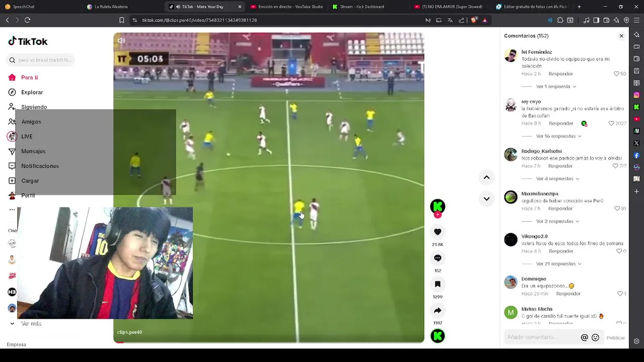Expand Ver 4 respuestas under Rodrigo_Karlsefni
The height and width of the screenshot is (362, 644).
tap(557, 178)
